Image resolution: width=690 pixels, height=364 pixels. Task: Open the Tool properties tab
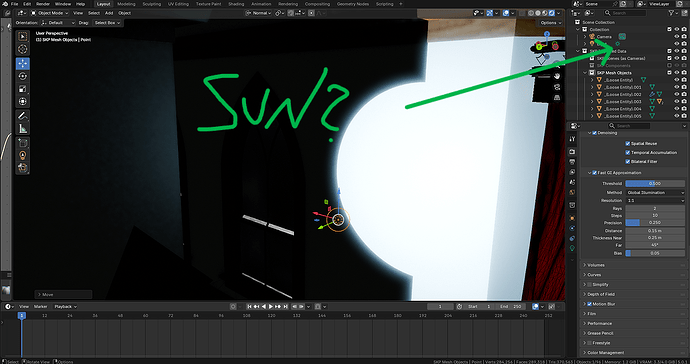point(572,139)
